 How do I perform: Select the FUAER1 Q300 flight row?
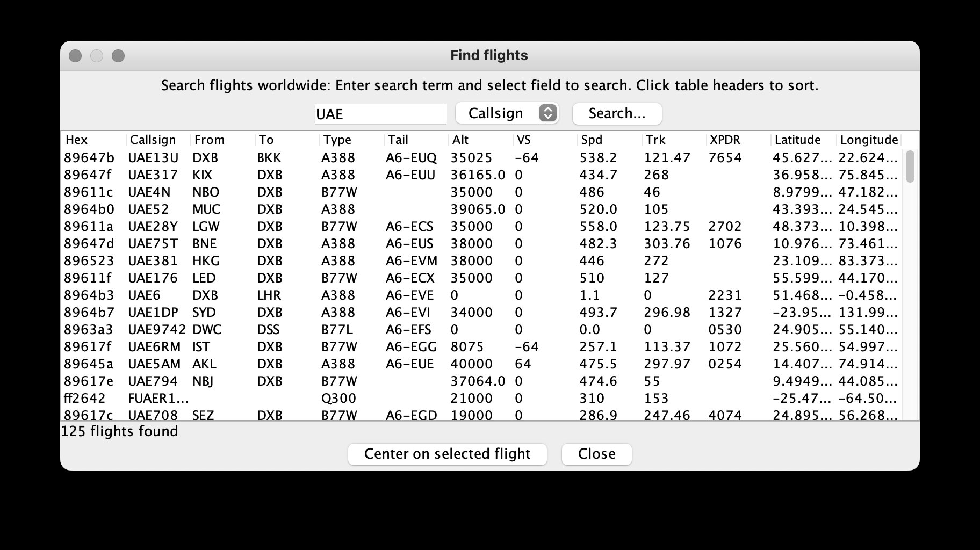158,399
